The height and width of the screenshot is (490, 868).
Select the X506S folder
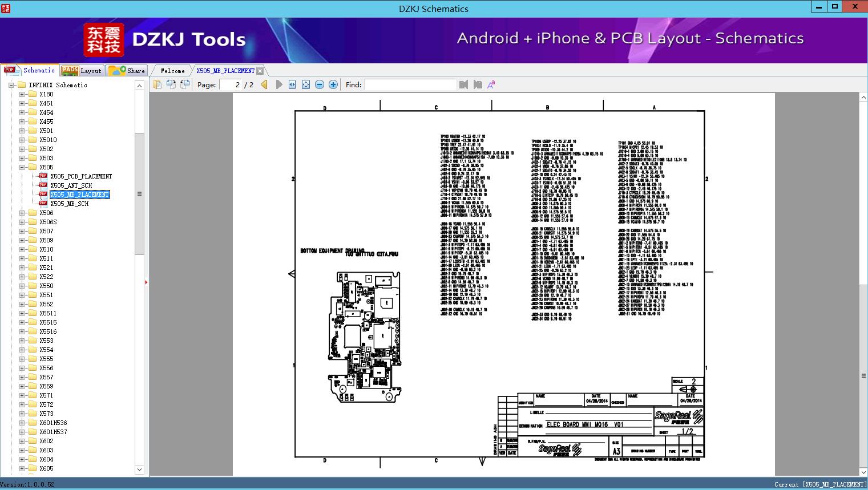coord(48,222)
